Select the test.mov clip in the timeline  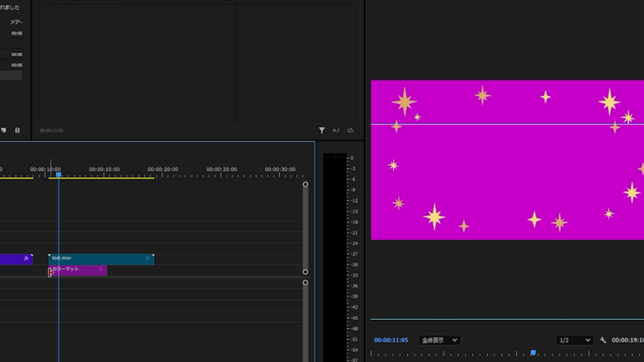[101, 259]
